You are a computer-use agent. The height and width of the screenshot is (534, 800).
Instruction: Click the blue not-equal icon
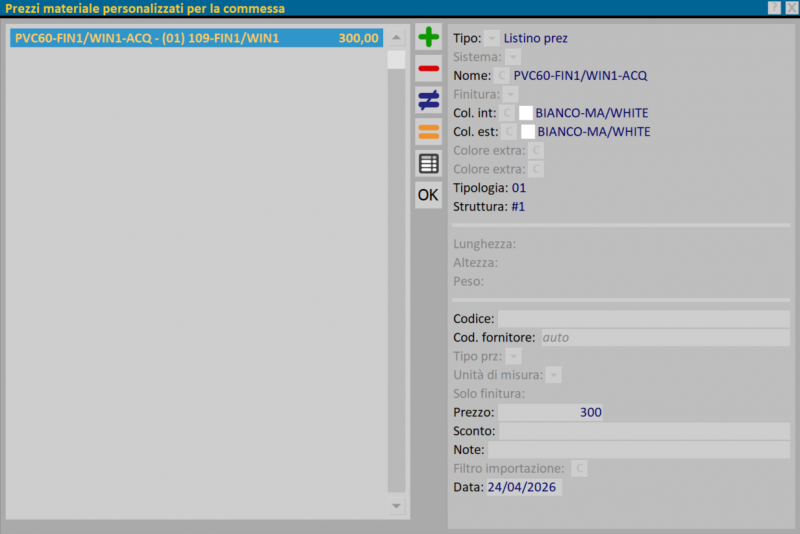[x=428, y=100]
